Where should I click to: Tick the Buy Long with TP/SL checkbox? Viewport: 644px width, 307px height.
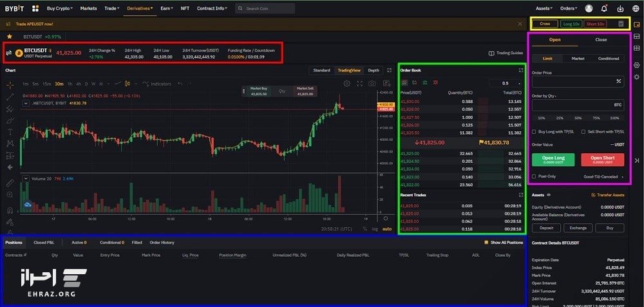tap(534, 132)
